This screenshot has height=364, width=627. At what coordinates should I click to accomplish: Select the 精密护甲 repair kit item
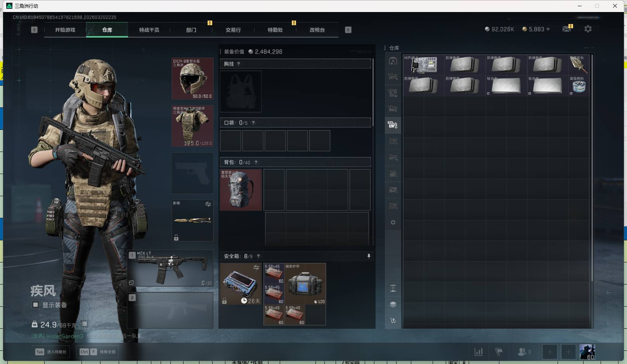click(305, 284)
